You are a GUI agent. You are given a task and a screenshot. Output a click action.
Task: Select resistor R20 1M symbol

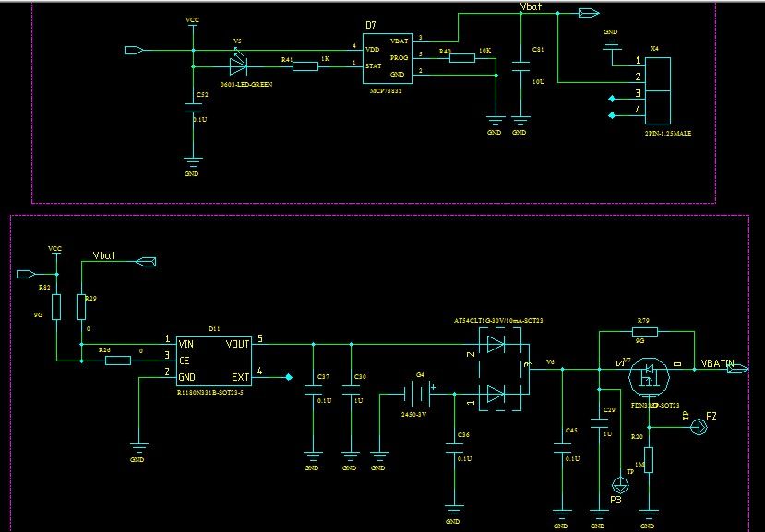coord(649,459)
